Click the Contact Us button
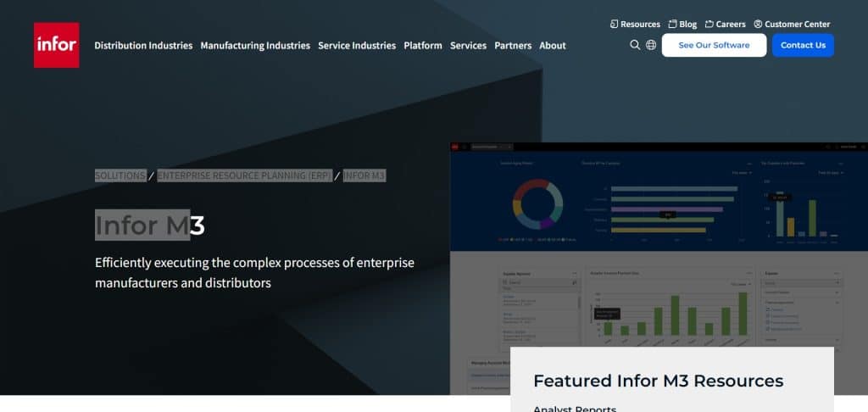868x412 pixels. pyautogui.click(x=804, y=45)
